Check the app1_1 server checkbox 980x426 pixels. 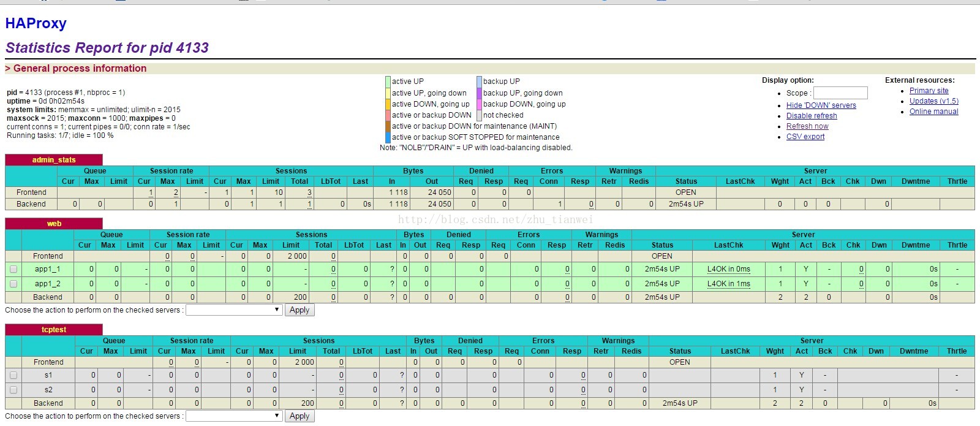click(13, 269)
